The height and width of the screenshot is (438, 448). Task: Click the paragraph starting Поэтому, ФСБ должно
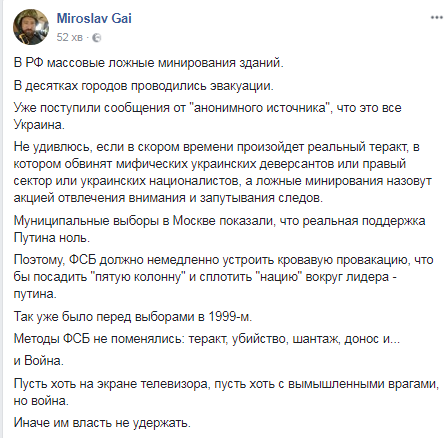(223, 277)
